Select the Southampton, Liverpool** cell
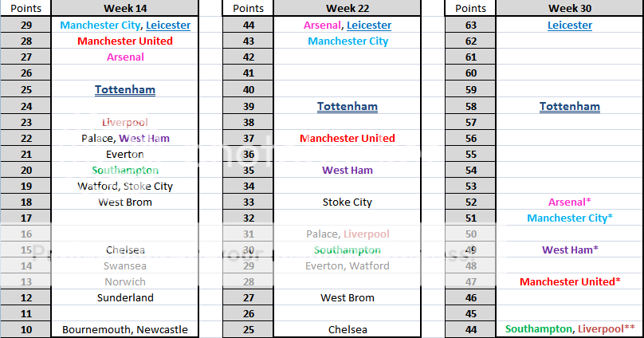The image size is (644, 338). [569, 329]
